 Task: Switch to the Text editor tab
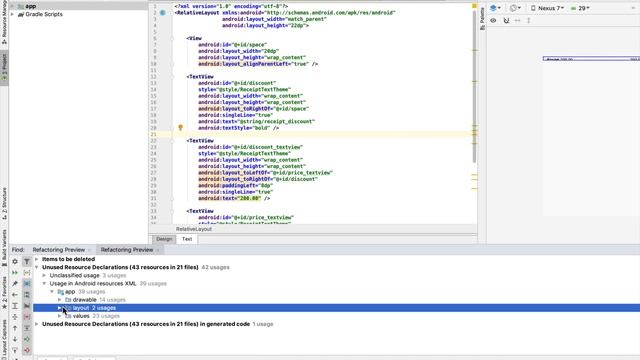point(187,239)
